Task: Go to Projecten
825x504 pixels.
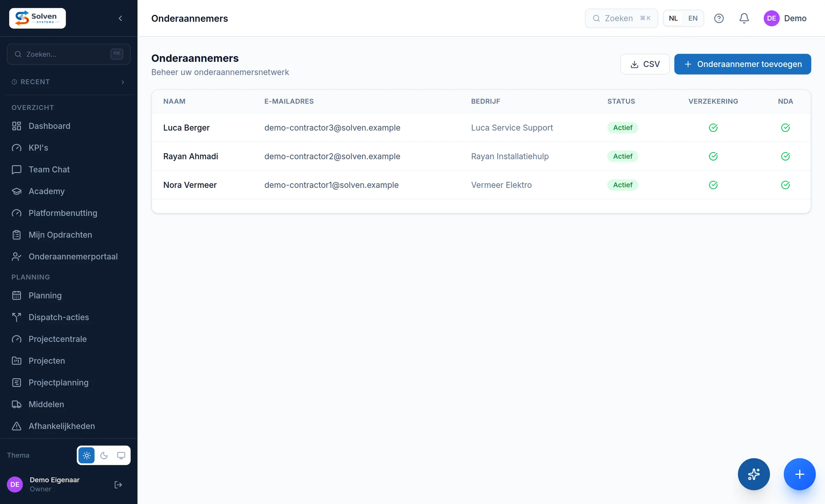Action: [x=69, y=361]
